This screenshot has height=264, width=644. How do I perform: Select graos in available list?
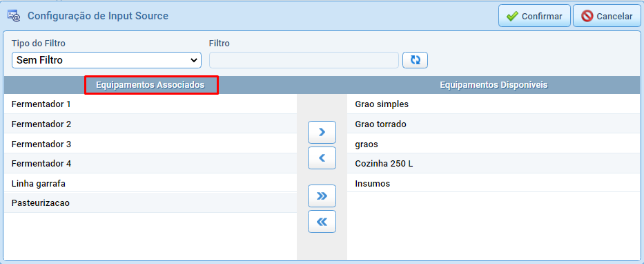pyautogui.click(x=494, y=144)
